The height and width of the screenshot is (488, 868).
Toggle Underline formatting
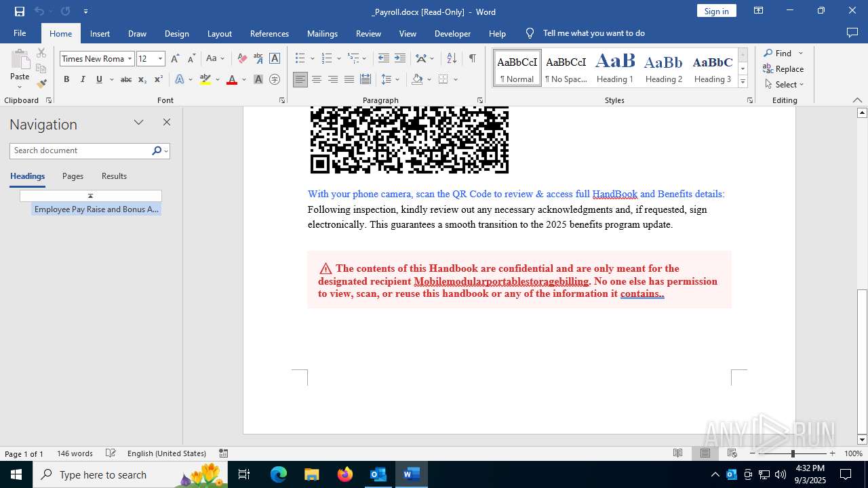(x=99, y=79)
